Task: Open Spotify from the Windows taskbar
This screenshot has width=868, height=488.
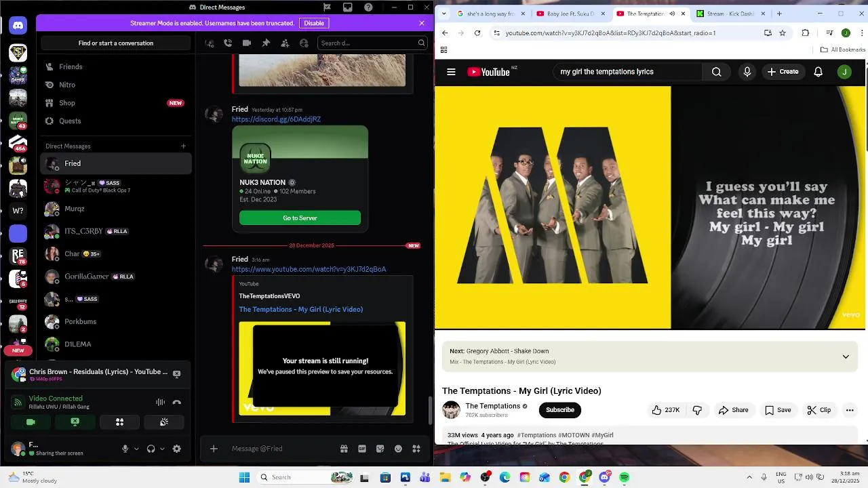Action: point(625,477)
